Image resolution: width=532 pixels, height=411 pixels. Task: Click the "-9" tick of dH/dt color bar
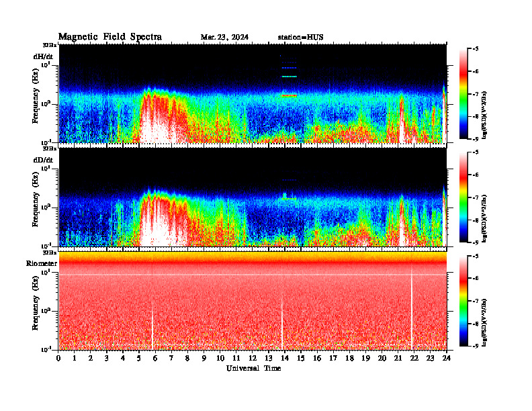coord(476,139)
